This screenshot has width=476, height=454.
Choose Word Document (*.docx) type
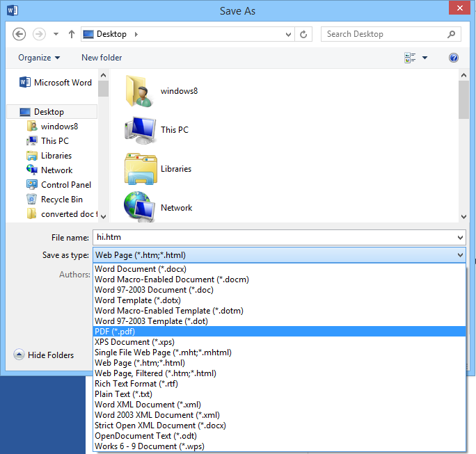click(279, 269)
